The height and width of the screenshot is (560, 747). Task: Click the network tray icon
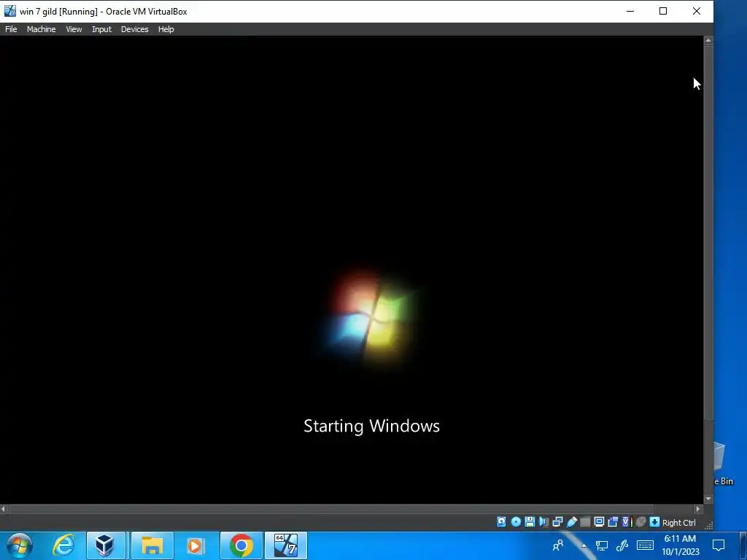[x=602, y=545]
